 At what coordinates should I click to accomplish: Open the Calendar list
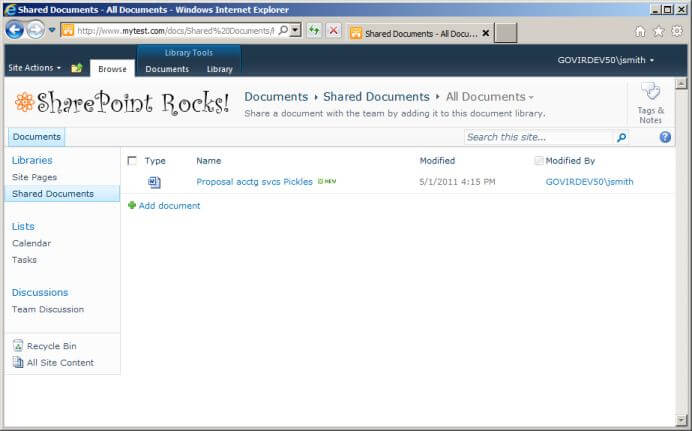point(31,243)
